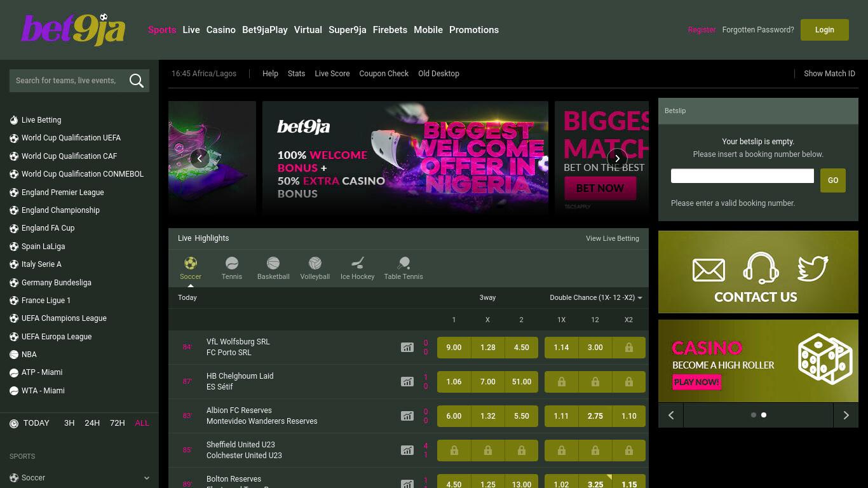This screenshot has height=488, width=868.
Task: Click the bet9ja logo
Action: click(x=73, y=29)
